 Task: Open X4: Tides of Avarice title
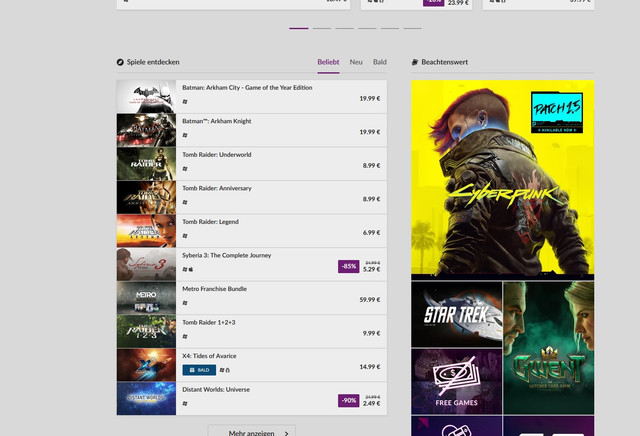click(209, 356)
